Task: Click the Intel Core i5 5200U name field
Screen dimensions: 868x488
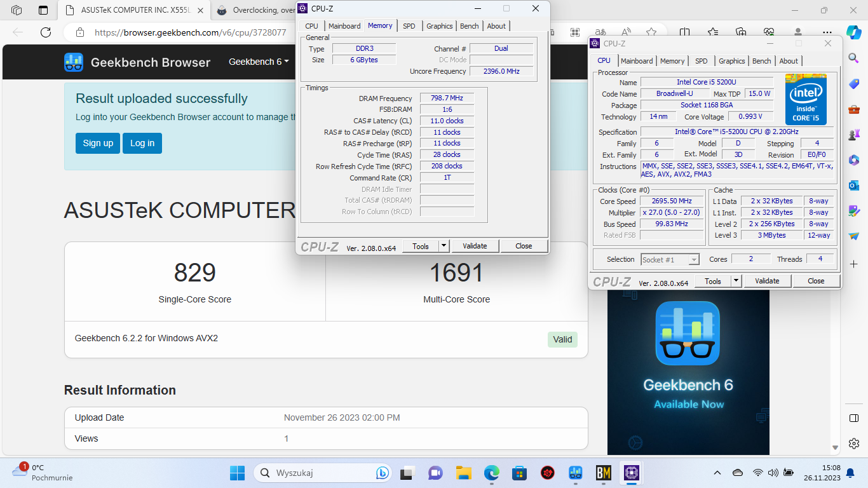Action: (707, 82)
